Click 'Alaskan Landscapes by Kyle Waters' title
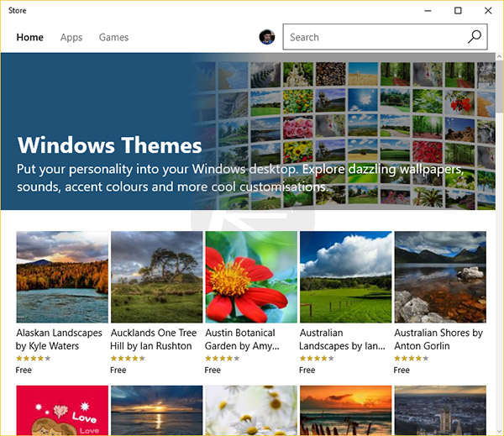This screenshot has height=436, width=504. click(59, 339)
